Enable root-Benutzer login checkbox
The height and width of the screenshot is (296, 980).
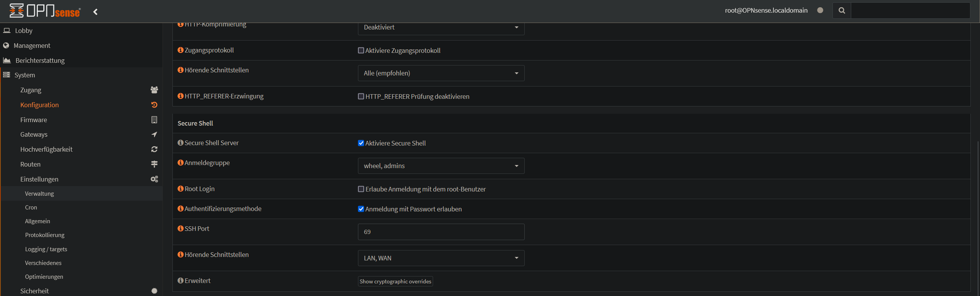(361, 189)
